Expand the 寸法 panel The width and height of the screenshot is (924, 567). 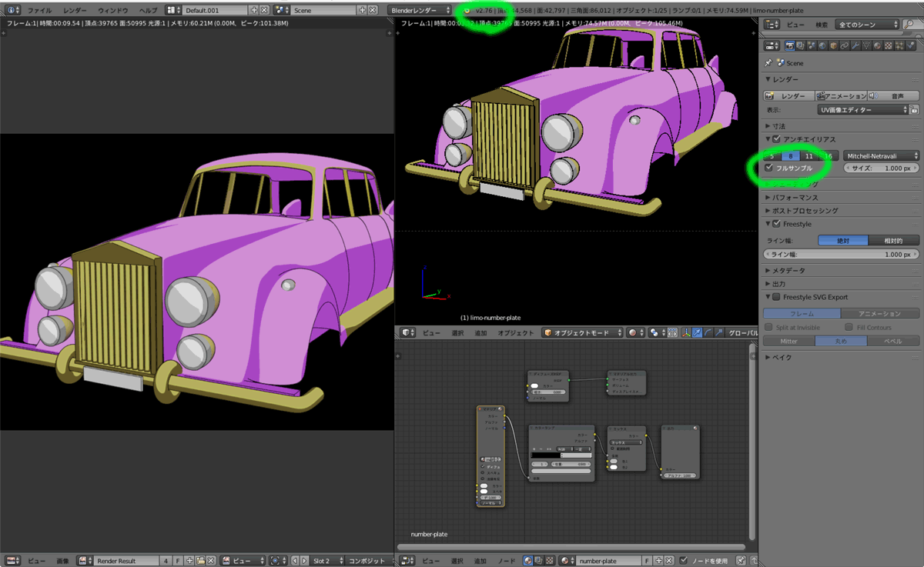coord(778,125)
